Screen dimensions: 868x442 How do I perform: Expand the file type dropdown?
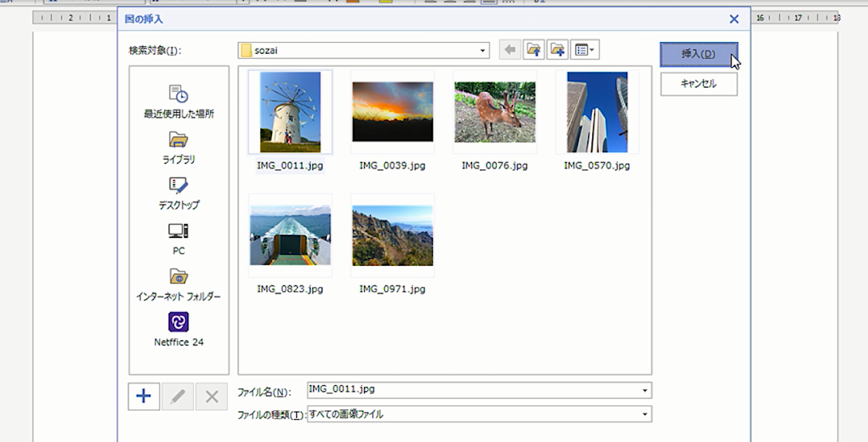click(x=645, y=414)
